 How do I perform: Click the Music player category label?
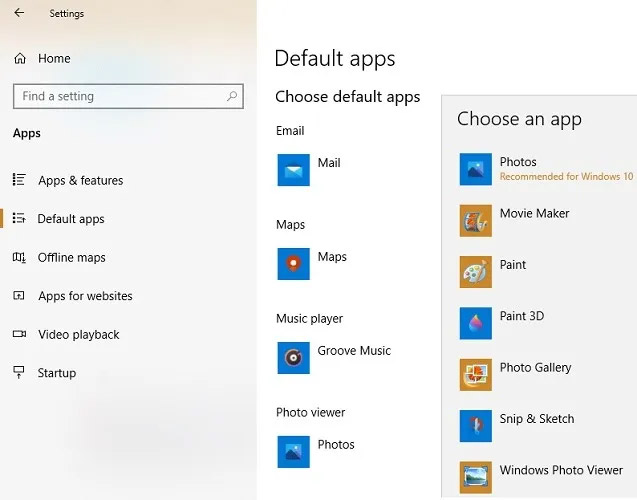click(309, 319)
